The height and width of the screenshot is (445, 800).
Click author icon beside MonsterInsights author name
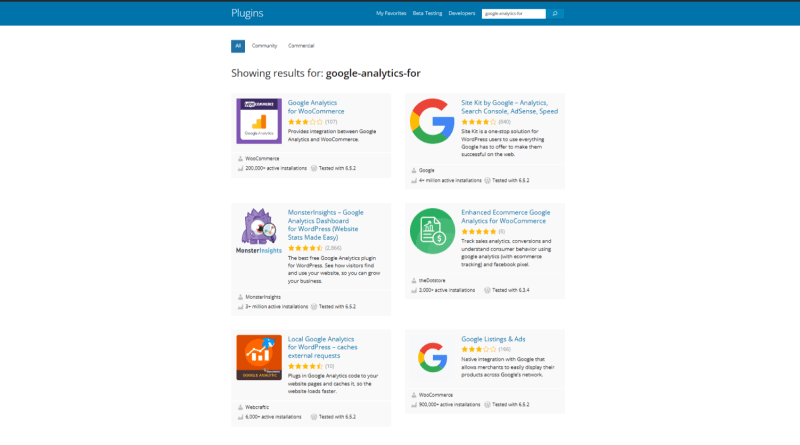click(240, 297)
